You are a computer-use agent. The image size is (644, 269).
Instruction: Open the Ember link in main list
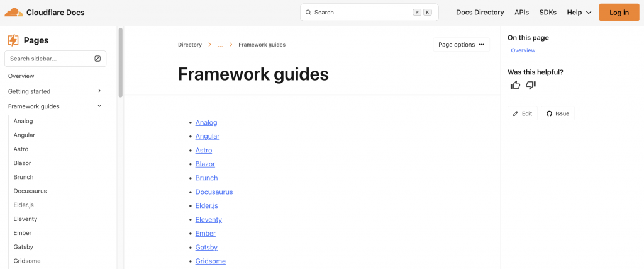tap(206, 233)
